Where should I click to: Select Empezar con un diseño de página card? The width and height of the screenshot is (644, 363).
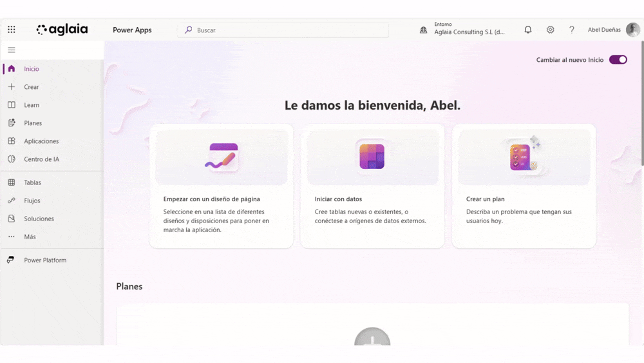point(222,186)
